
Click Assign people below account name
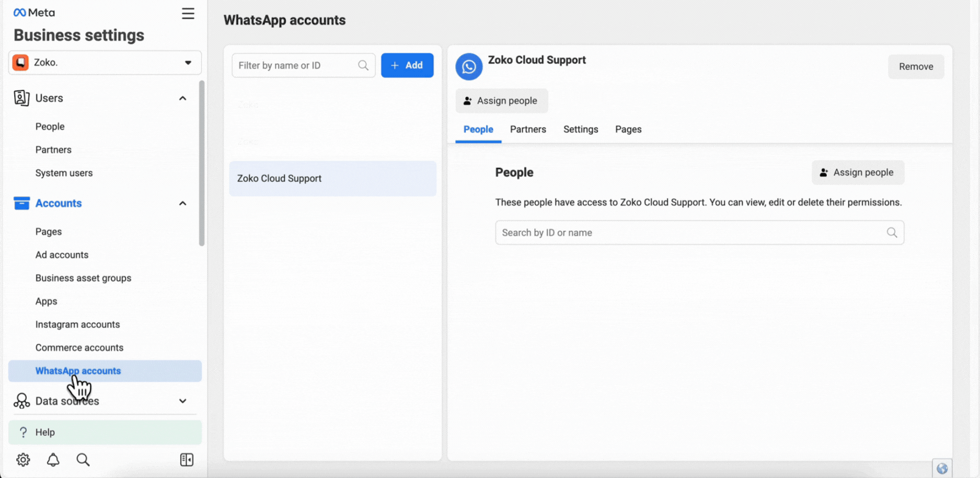(x=501, y=101)
